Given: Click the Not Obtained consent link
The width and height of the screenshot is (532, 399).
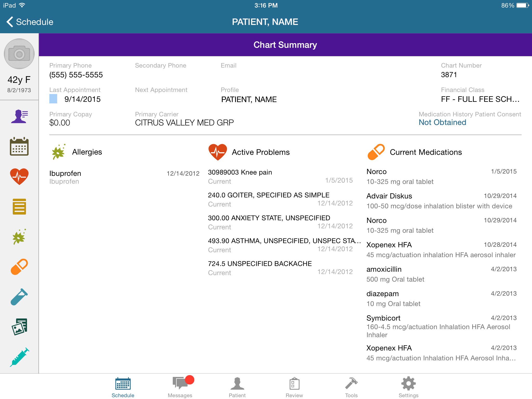Looking at the screenshot, I should click(x=442, y=122).
